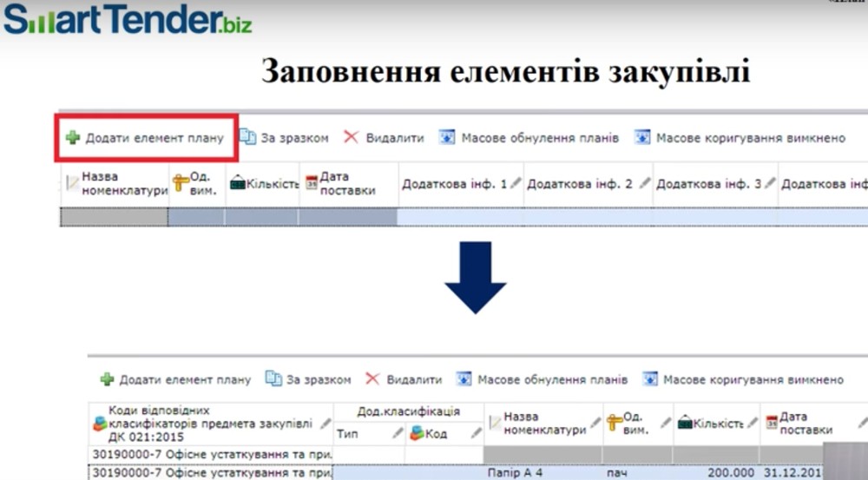The image size is (868, 480).
Task: Click 'За зразком' text in upper toolbar
Action: (x=294, y=138)
